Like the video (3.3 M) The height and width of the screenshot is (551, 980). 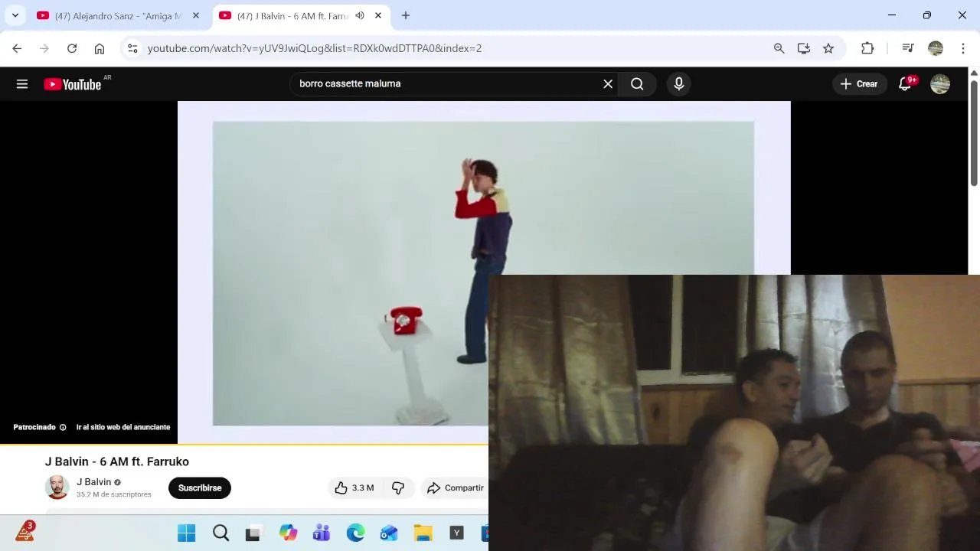pyautogui.click(x=354, y=487)
